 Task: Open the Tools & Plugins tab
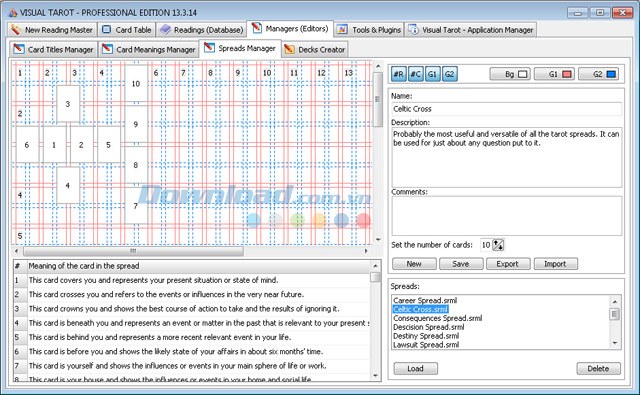370,30
